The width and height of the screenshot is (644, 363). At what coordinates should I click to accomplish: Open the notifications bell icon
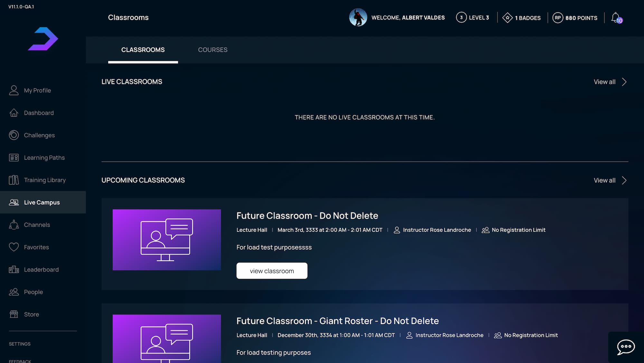click(x=616, y=17)
